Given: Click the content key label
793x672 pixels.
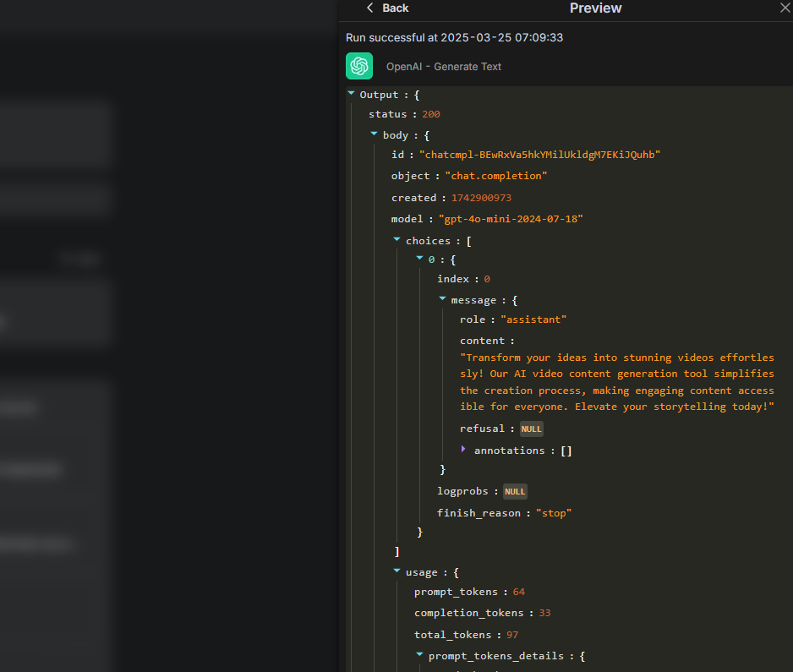Looking at the screenshot, I should coord(482,341).
